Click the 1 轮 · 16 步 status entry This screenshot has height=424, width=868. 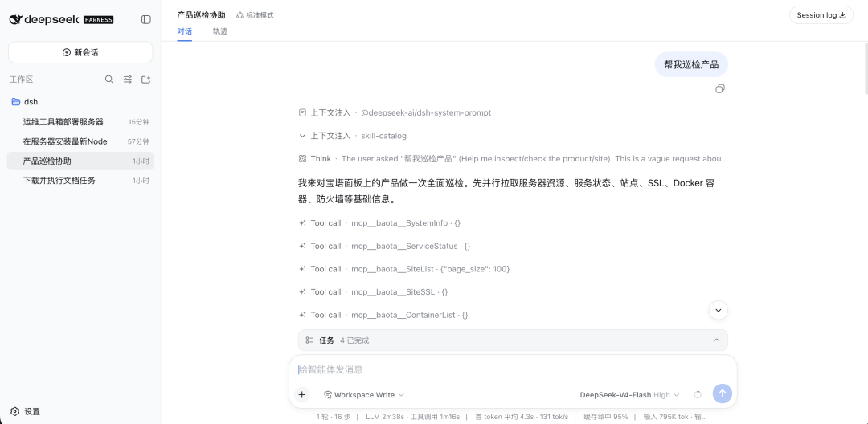pyautogui.click(x=334, y=417)
